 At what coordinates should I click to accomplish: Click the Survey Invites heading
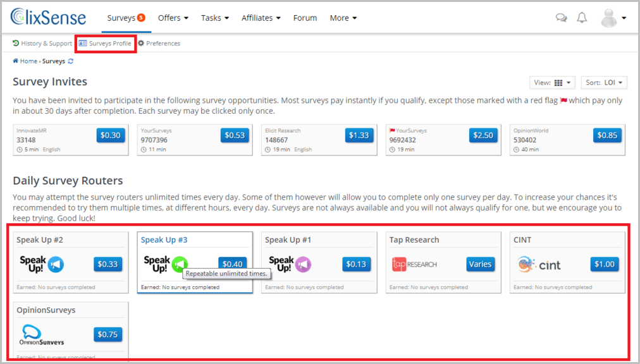50,82
